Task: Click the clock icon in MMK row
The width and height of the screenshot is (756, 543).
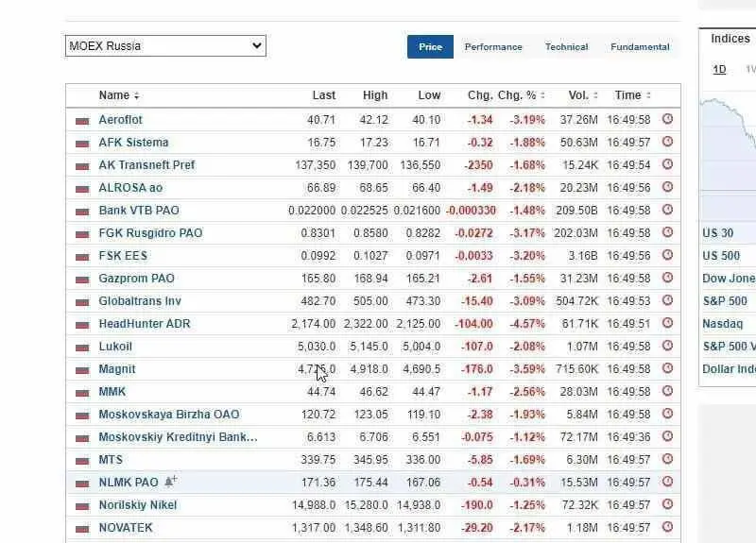Action: (x=667, y=391)
